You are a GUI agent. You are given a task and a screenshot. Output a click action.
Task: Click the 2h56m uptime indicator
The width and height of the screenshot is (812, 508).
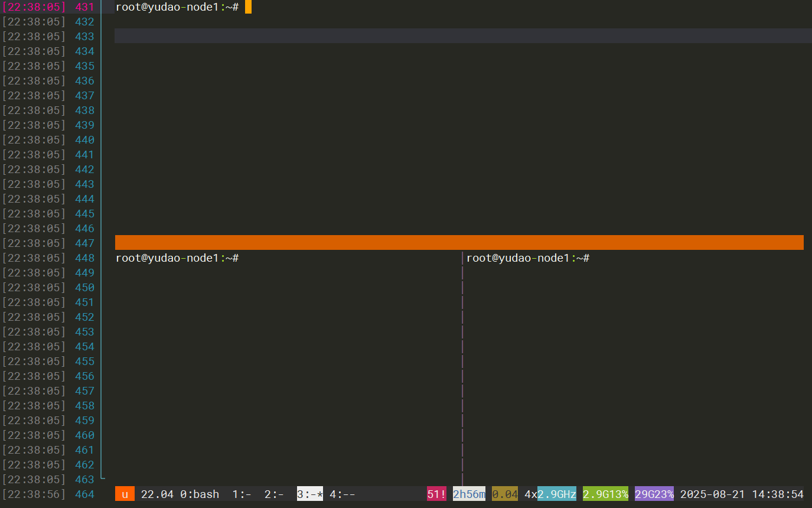coord(469,494)
